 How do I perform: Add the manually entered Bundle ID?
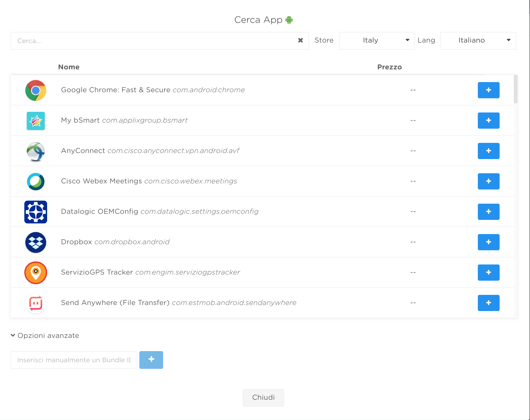pos(151,360)
